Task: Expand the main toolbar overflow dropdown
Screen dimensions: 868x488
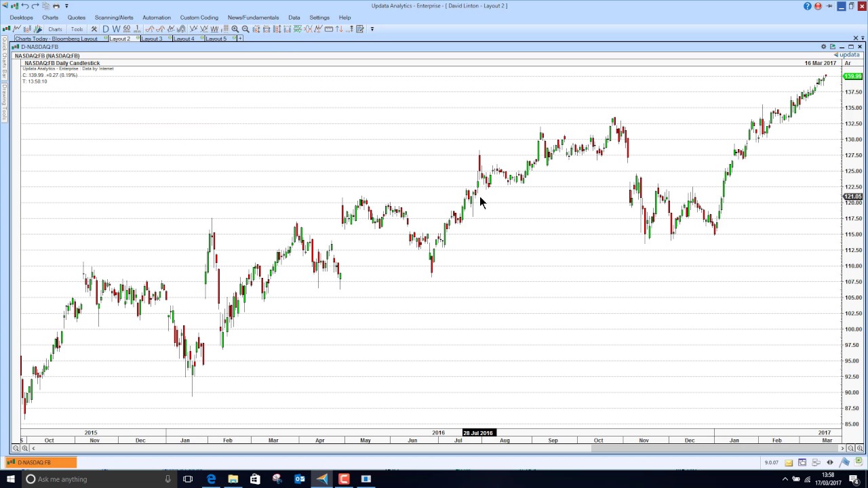Action: click(x=372, y=29)
